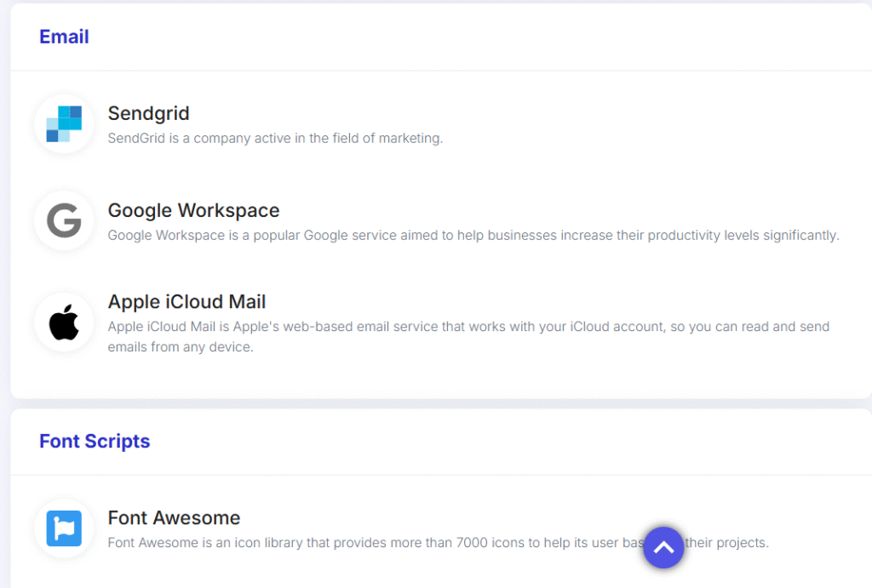Open the Font Awesome title link
872x588 pixels.
click(x=174, y=517)
